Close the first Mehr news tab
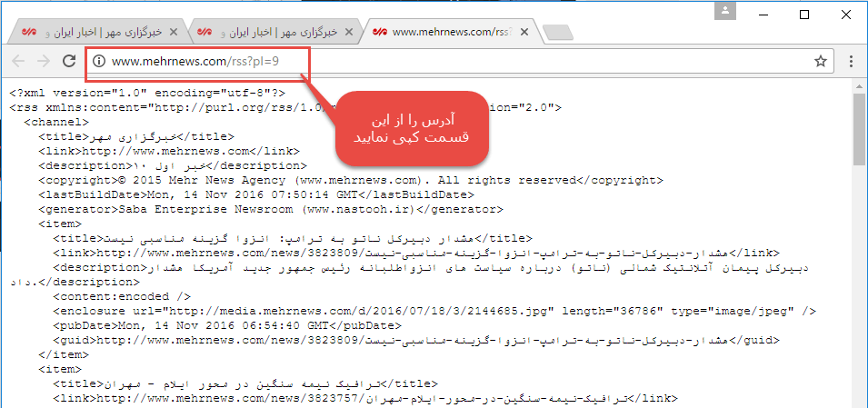868x408 pixels. point(174,32)
